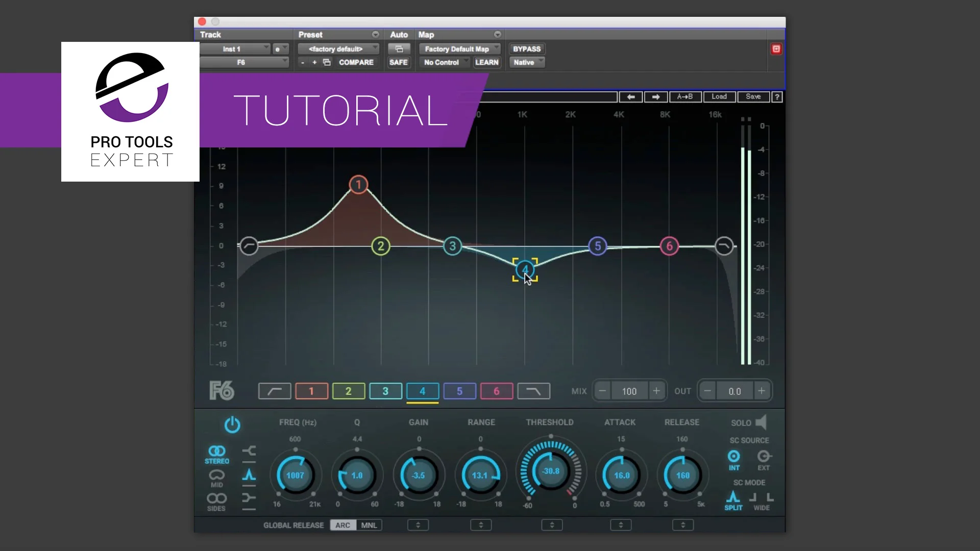
Task: Click the band power button above STEREO
Action: coord(232,425)
